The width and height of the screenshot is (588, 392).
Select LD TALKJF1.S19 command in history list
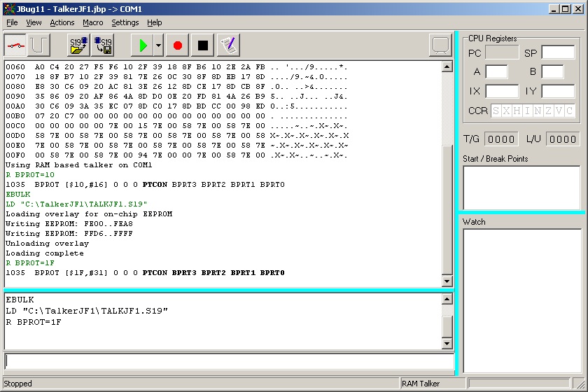[x=87, y=311]
